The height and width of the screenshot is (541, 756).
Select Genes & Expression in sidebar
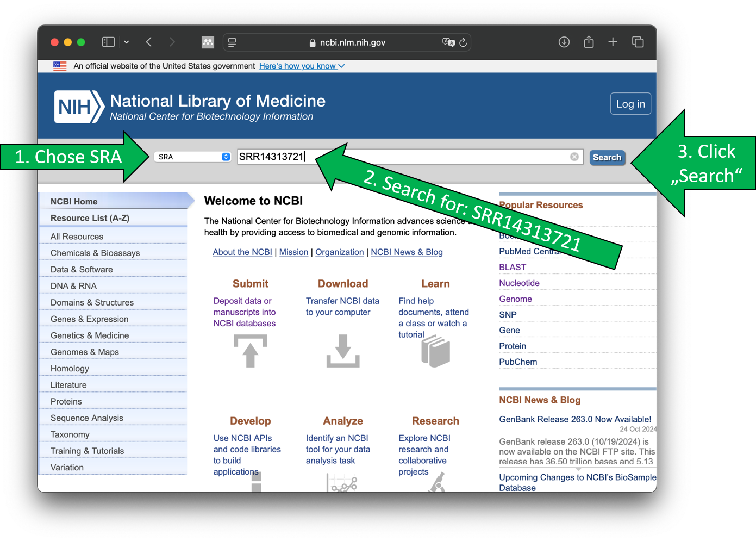[90, 319]
